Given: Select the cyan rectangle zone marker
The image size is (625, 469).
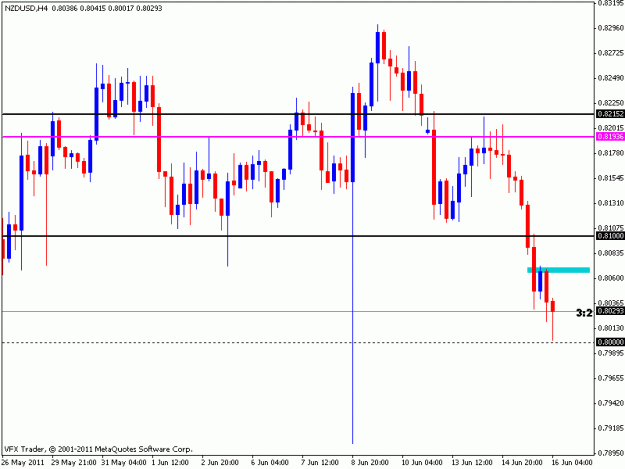Looking at the screenshot, I should click(558, 270).
